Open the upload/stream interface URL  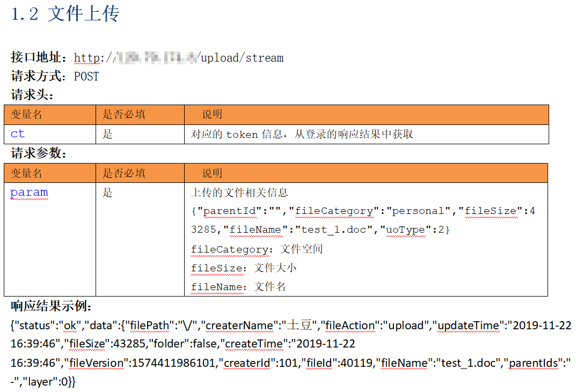click(x=178, y=58)
